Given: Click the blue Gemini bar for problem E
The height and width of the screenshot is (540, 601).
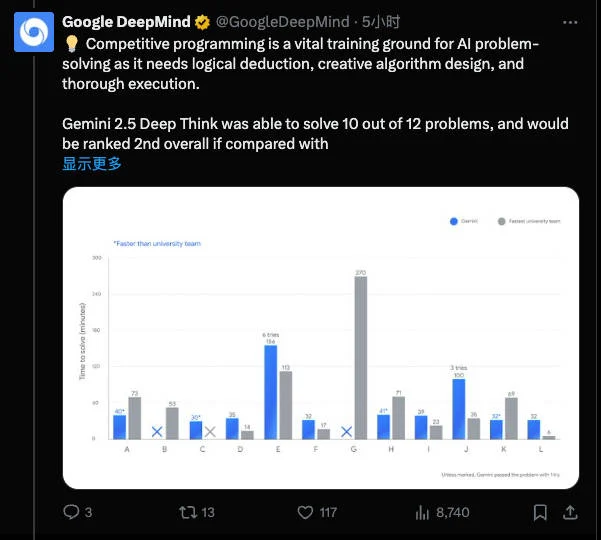Looking at the screenshot, I should pyautogui.click(x=271, y=392).
